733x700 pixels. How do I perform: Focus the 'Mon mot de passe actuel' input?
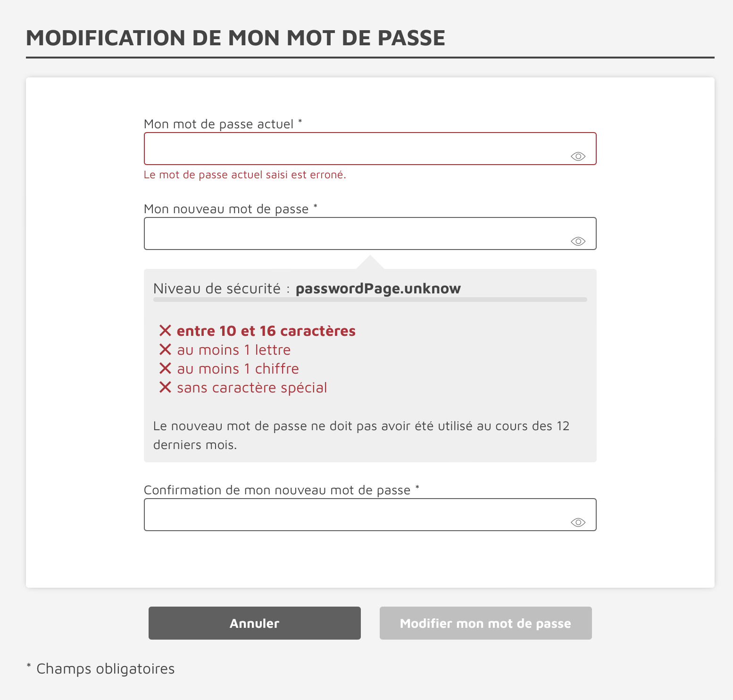tap(354, 149)
